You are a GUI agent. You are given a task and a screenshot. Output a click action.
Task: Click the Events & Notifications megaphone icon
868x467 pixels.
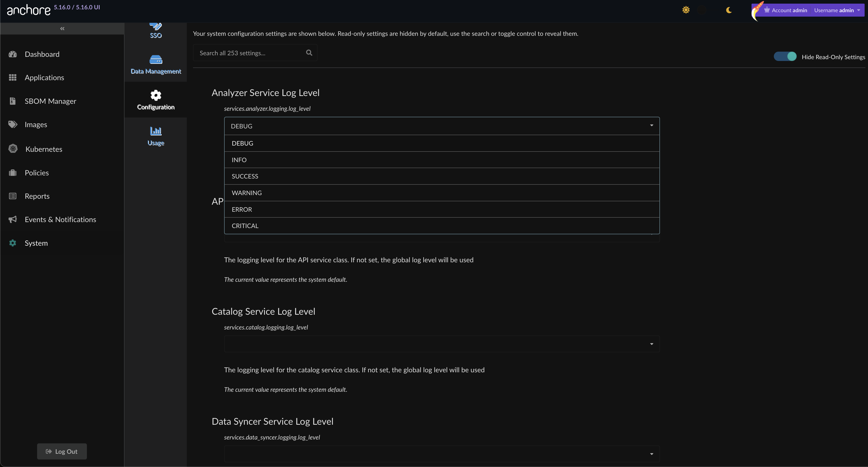tap(13, 219)
